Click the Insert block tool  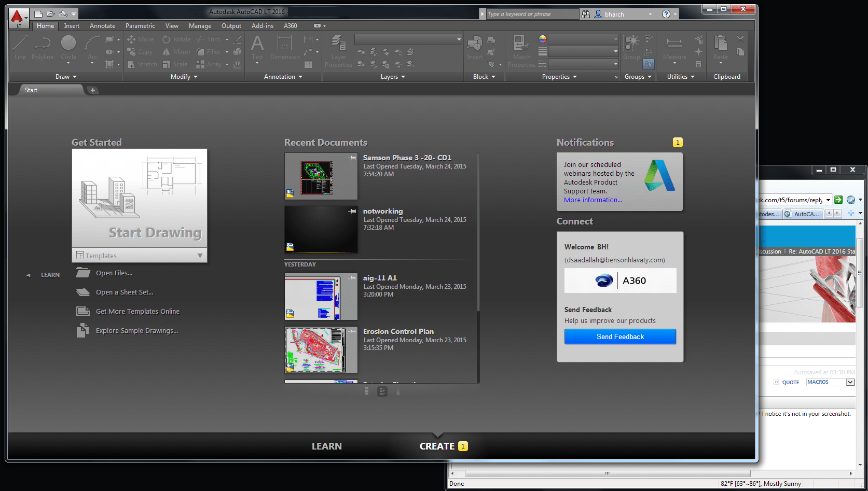(x=475, y=48)
